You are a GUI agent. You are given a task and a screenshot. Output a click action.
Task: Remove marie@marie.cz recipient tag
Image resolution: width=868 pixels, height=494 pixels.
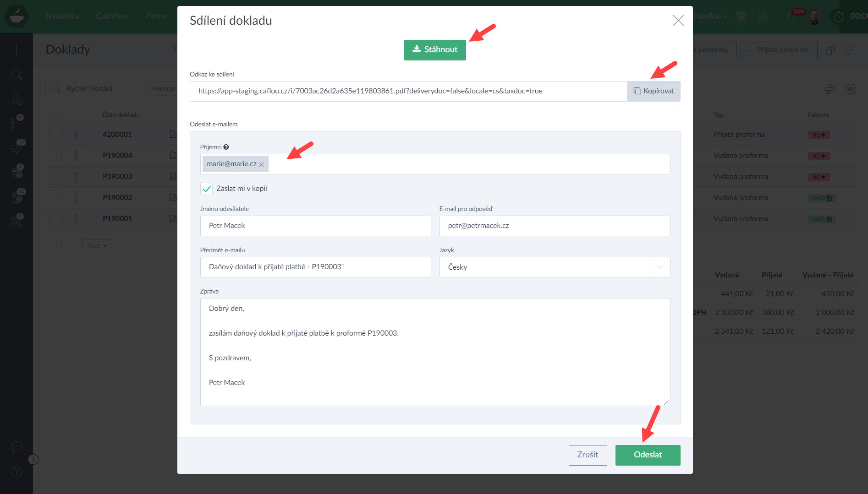click(x=261, y=164)
